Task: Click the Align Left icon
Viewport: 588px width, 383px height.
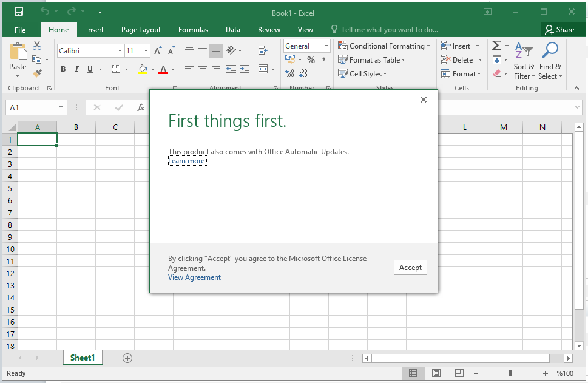Action: point(189,69)
